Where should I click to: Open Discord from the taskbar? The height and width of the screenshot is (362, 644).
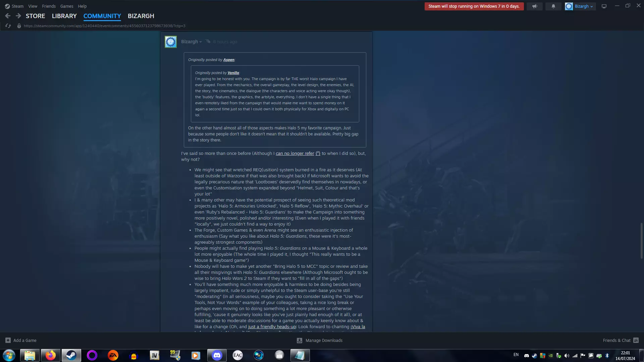point(217,355)
